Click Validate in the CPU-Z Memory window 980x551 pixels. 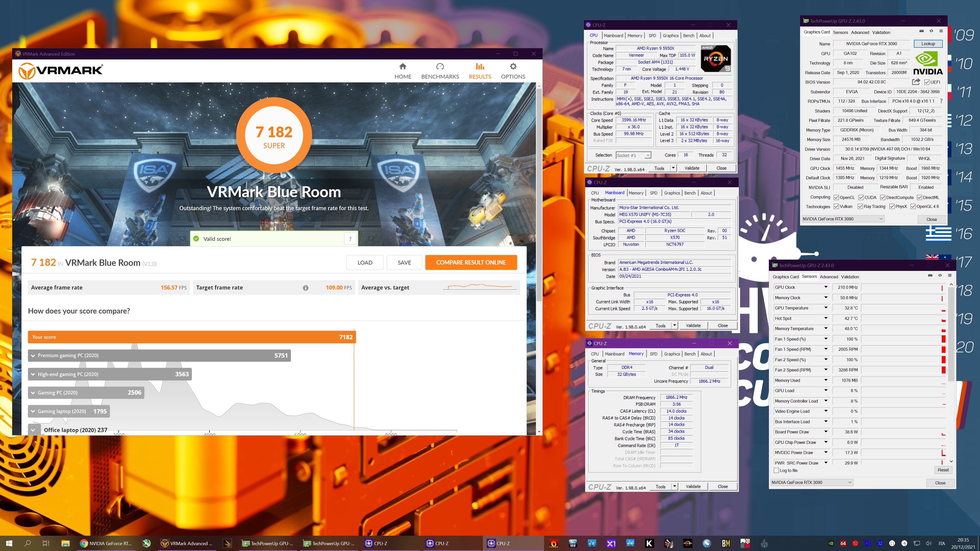[693, 486]
